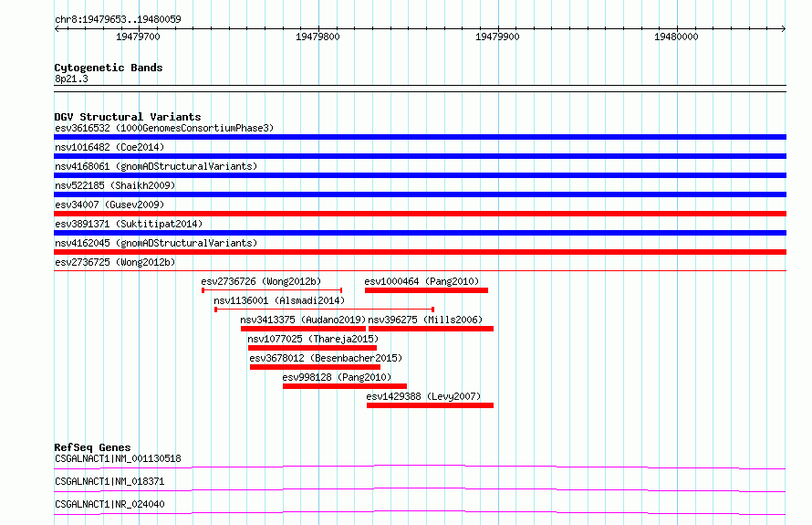Image resolution: width=812 pixels, height=525 pixels.
Task: Open the CSGALNACT1|NM_018371 transcript label
Action: (x=109, y=481)
